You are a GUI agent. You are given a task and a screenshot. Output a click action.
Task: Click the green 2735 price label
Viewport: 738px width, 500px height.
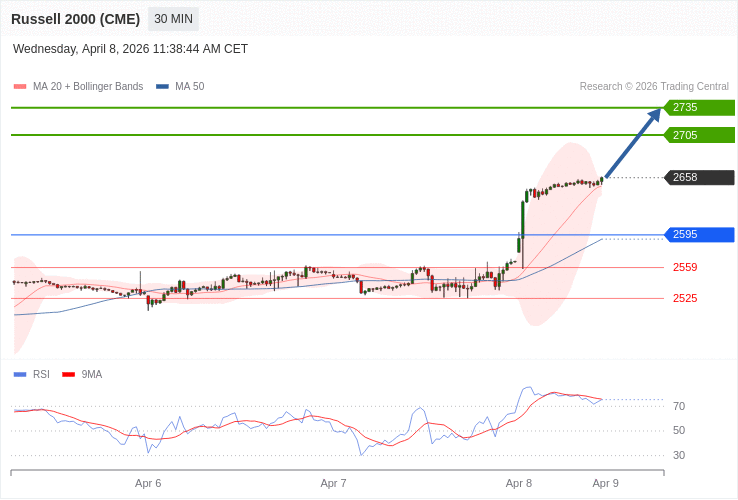[699, 107]
